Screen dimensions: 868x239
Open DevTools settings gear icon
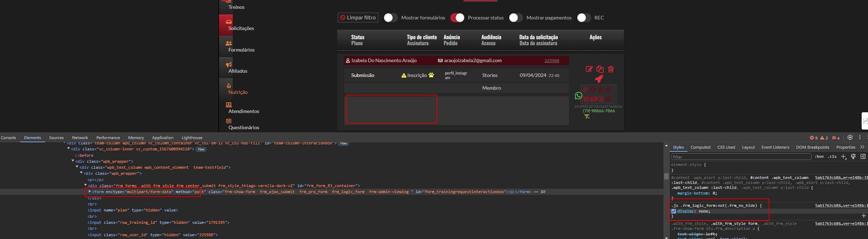tap(850, 138)
